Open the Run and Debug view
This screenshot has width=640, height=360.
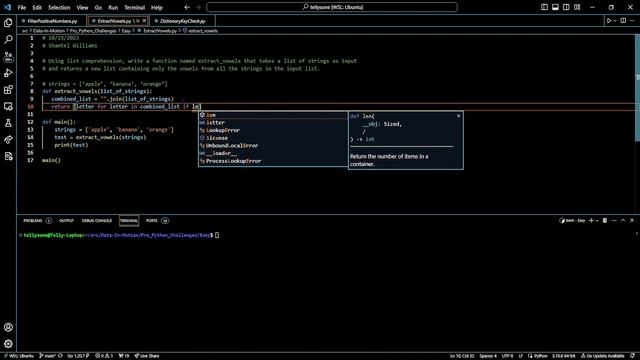[8, 73]
